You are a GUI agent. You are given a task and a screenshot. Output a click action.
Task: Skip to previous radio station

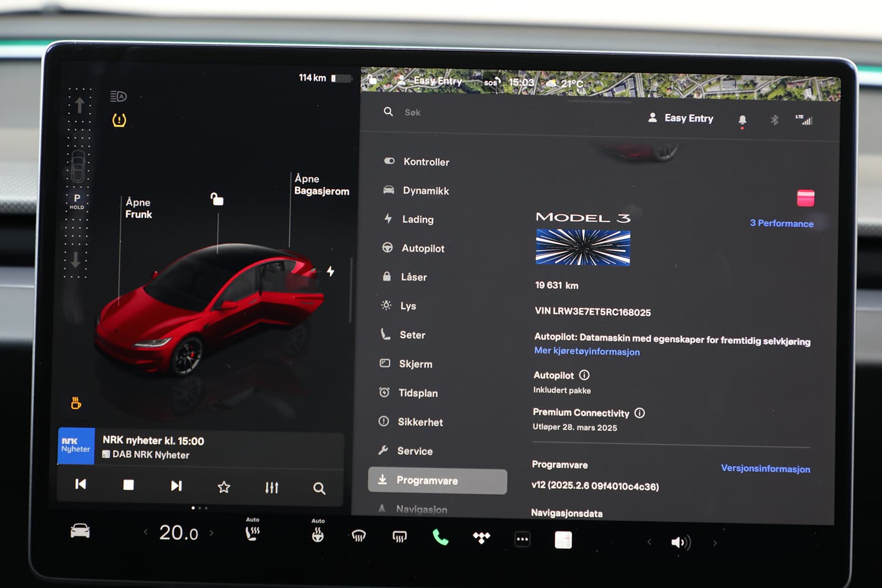(80, 484)
